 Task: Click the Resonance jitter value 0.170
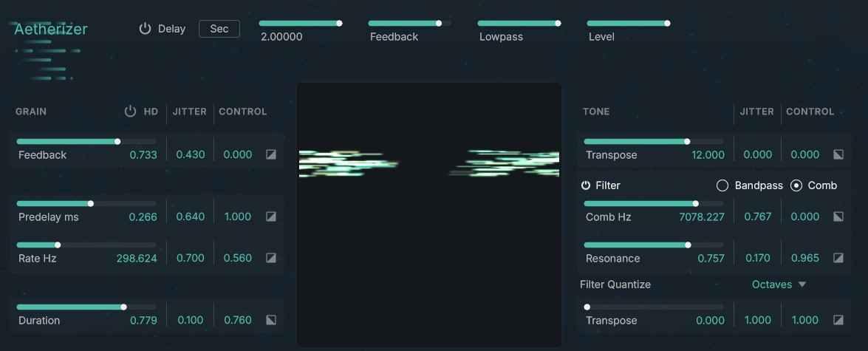click(x=758, y=259)
